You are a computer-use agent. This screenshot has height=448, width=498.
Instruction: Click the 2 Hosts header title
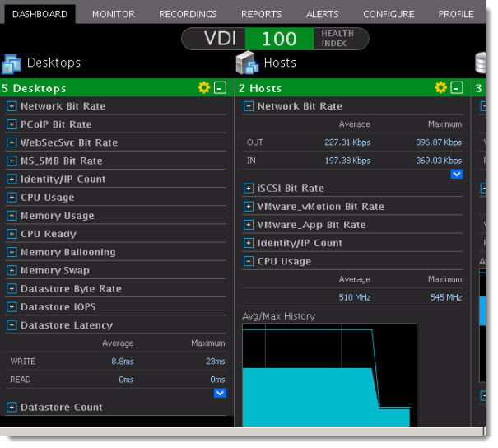point(260,88)
